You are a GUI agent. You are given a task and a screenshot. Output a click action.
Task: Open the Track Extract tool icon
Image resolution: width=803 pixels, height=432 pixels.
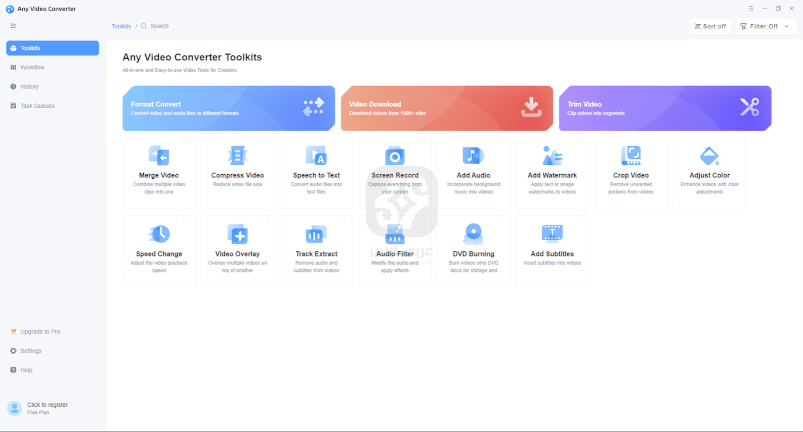tap(316, 234)
